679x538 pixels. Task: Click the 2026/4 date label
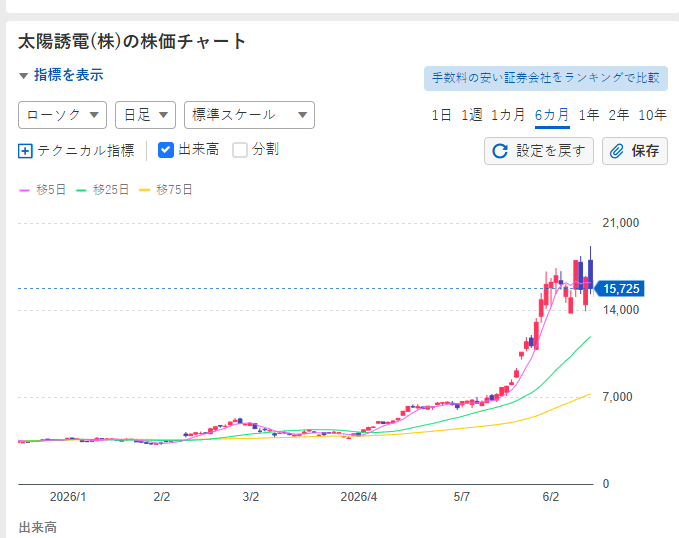(359, 497)
